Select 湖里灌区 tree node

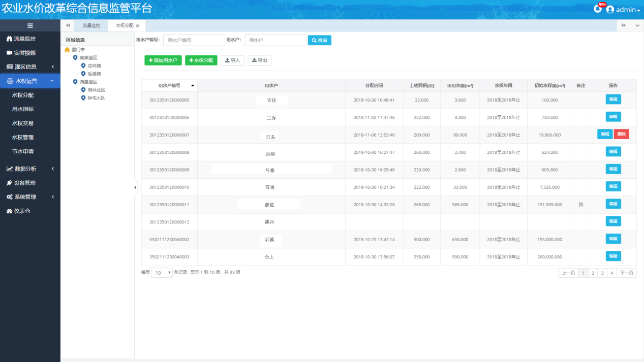point(88,82)
